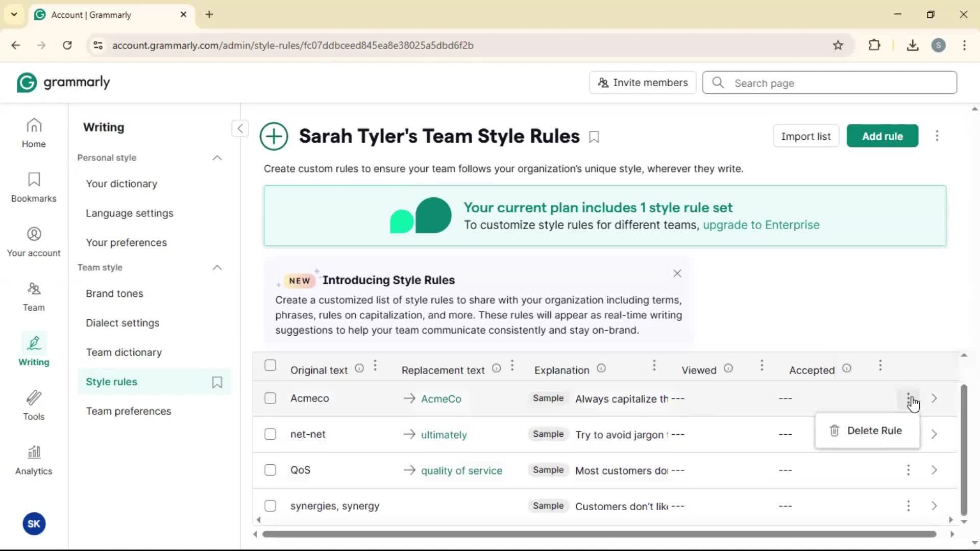Viewport: 980px width, 551px height.
Task: Collapse the Team style section
Action: click(217, 267)
